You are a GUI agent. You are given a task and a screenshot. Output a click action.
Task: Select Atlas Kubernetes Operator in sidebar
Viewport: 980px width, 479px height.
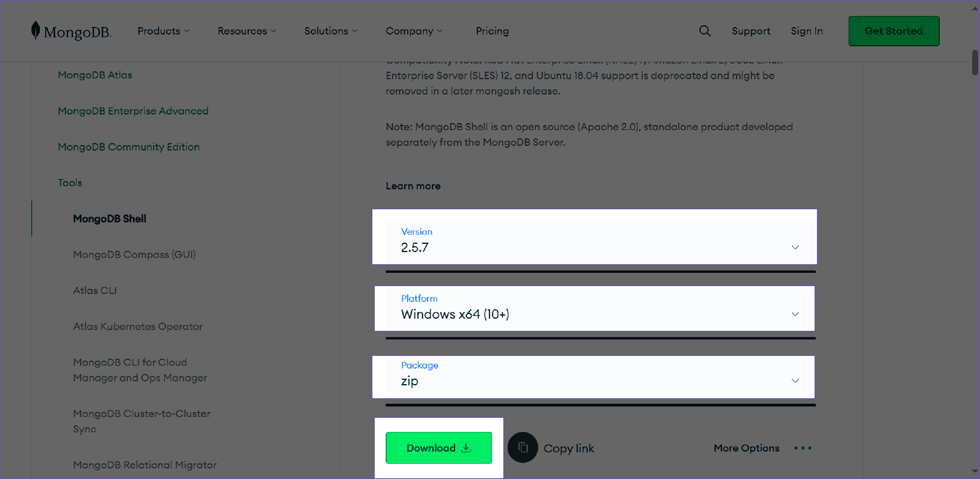tap(138, 327)
